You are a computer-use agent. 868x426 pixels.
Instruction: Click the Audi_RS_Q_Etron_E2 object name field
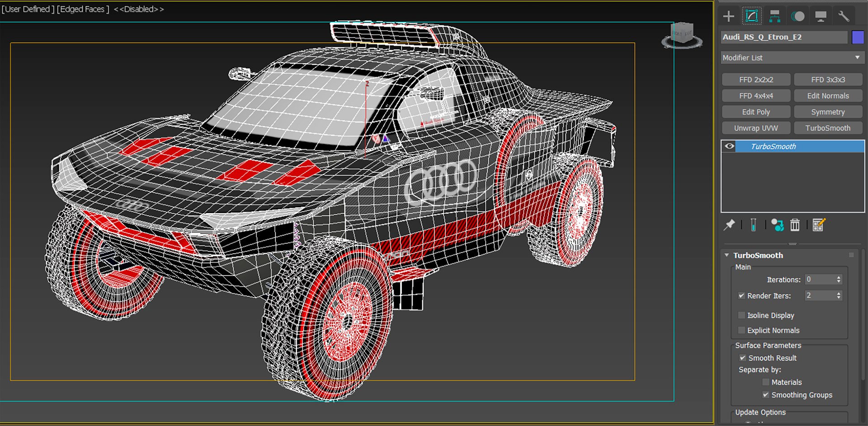784,37
